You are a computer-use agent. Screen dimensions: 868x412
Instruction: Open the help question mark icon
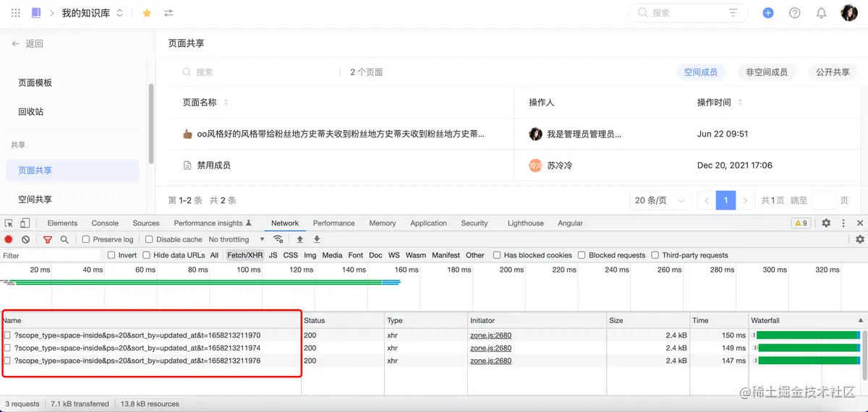[x=794, y=13]
